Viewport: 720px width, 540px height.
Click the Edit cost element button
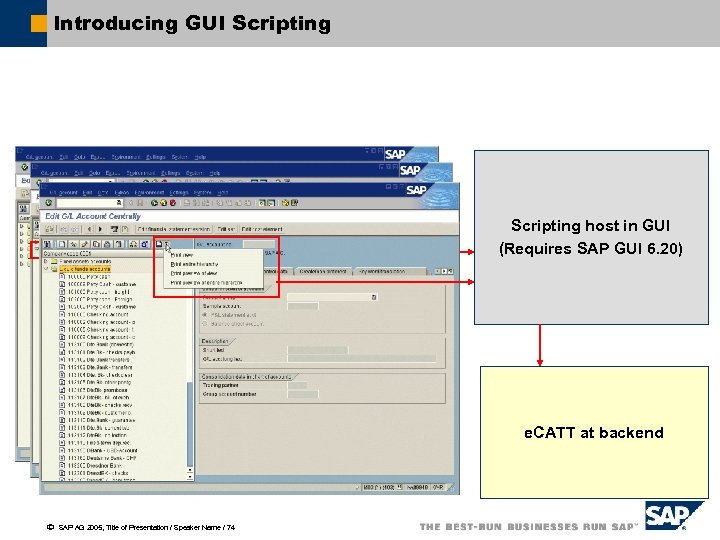(x=262, y=229)
